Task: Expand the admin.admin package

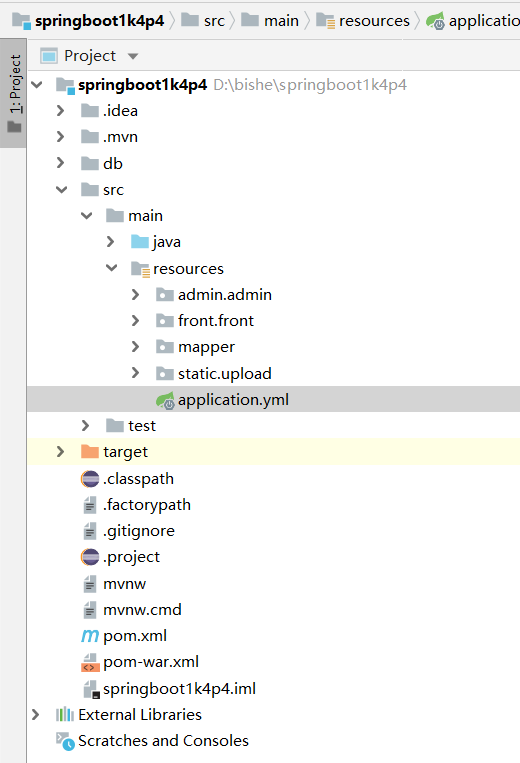Action: [136, 294]
